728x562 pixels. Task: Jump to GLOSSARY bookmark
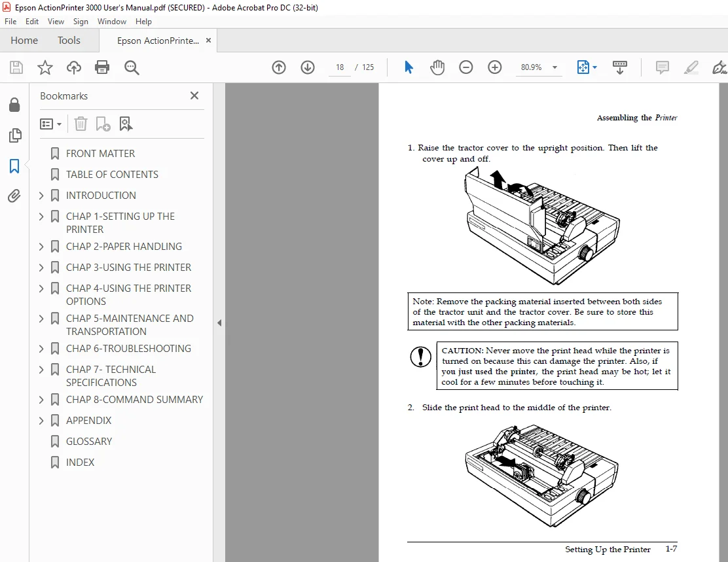click(x=89, y=442)
